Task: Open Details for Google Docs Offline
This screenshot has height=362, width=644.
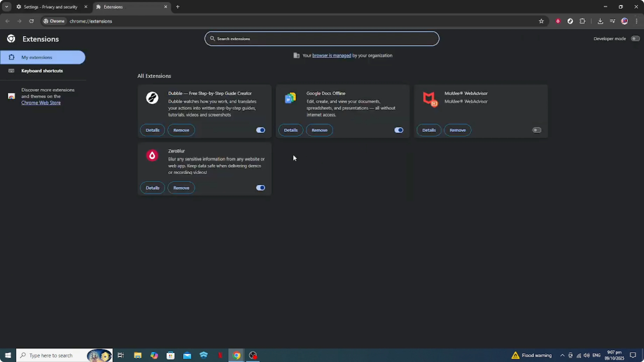Action: 291,130
